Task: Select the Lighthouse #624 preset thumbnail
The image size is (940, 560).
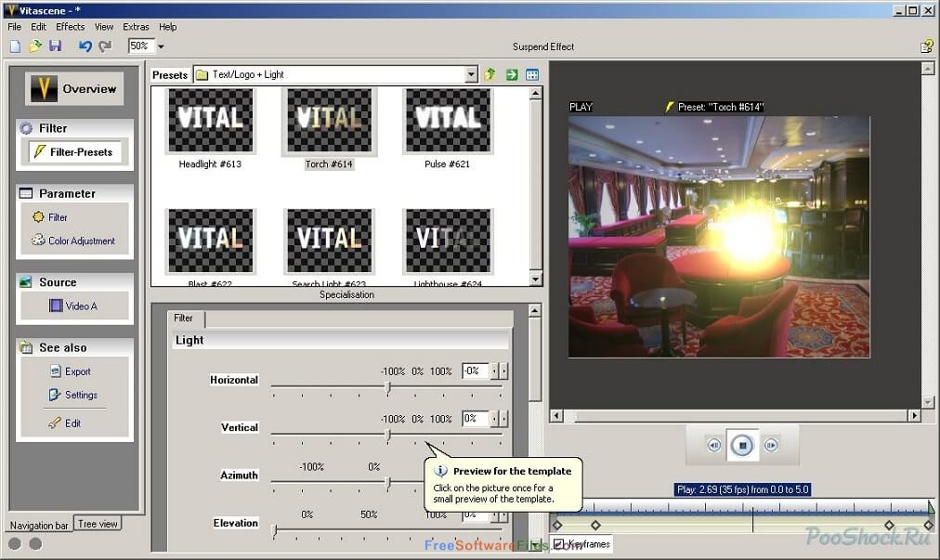Action: pos(448,241)
